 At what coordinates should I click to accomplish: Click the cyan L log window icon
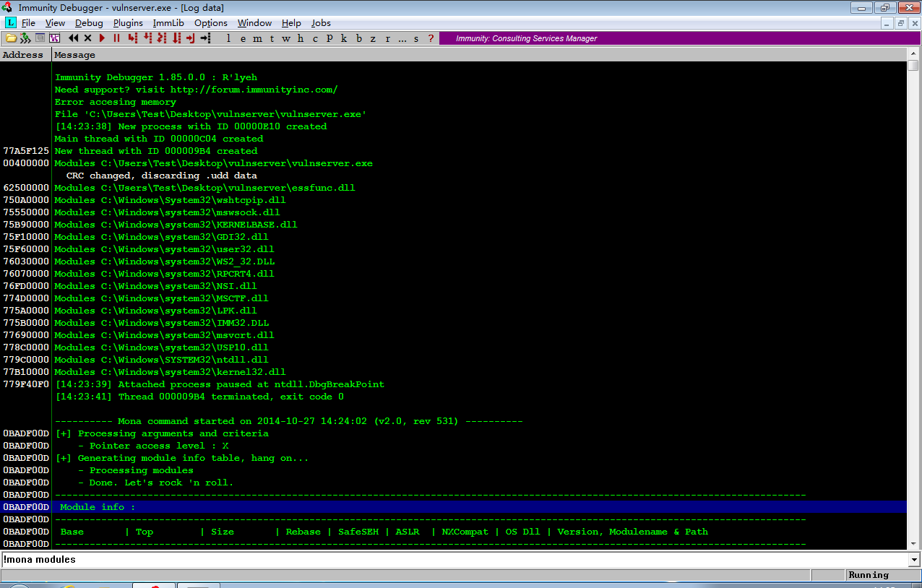(x=10, y=23)
